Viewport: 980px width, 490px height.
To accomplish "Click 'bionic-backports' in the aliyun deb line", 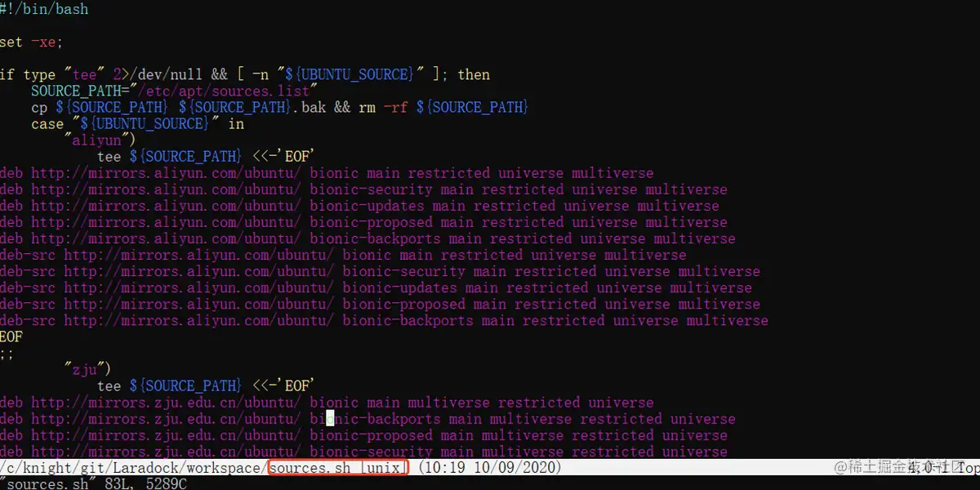I will [375, 238].
